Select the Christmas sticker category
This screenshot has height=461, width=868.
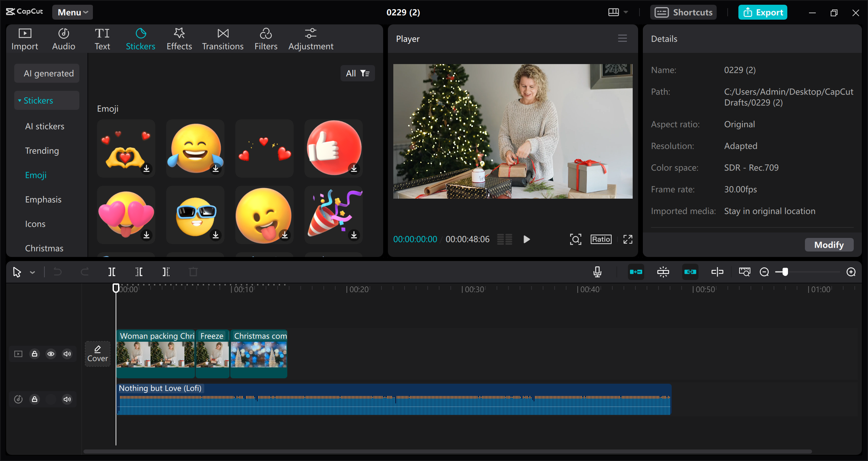click(45, 248)
